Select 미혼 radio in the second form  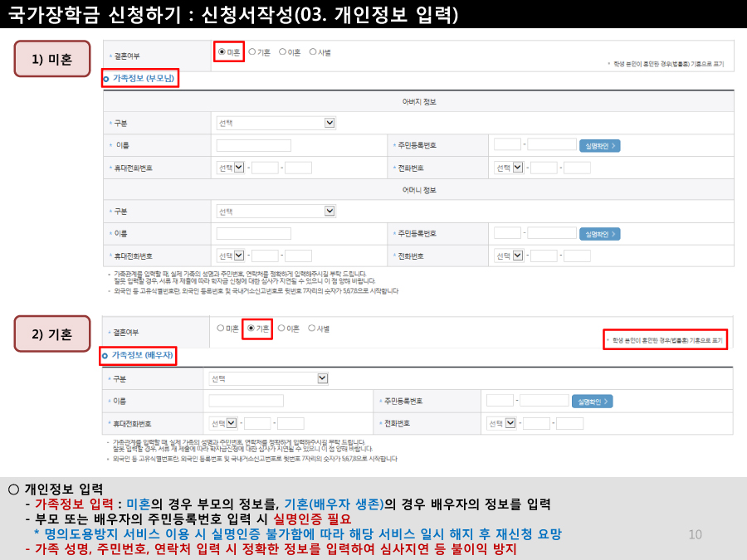(x=221, y=328)
